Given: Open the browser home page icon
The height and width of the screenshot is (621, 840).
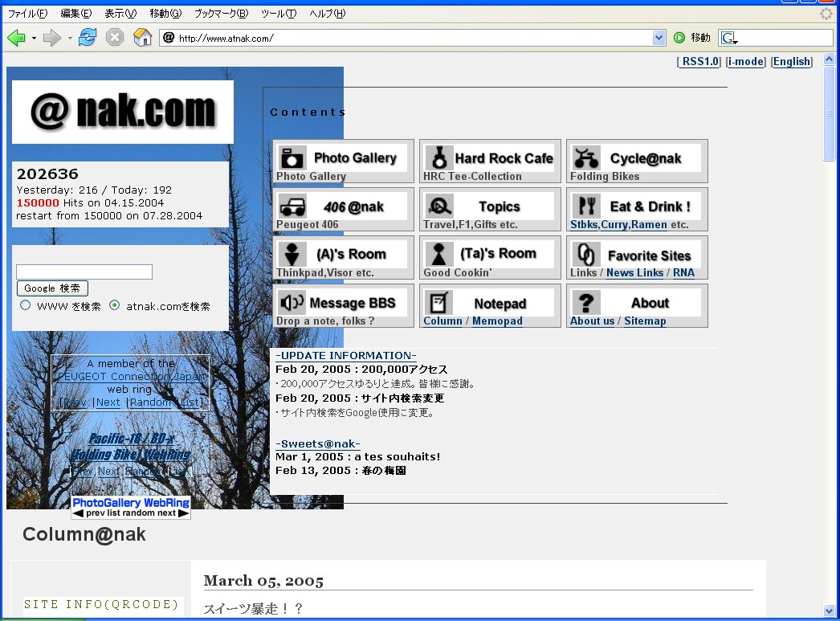Looking at the screenshot, I should tap(142, 38).
